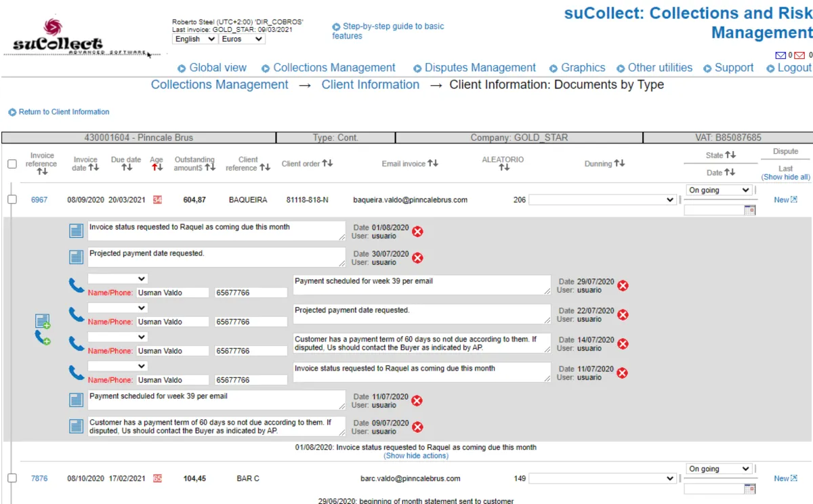Image resolution: width=813 pixels, height=504 pixels.
Task: Open the English language dropdown
Action: click(x=195, y=39)
